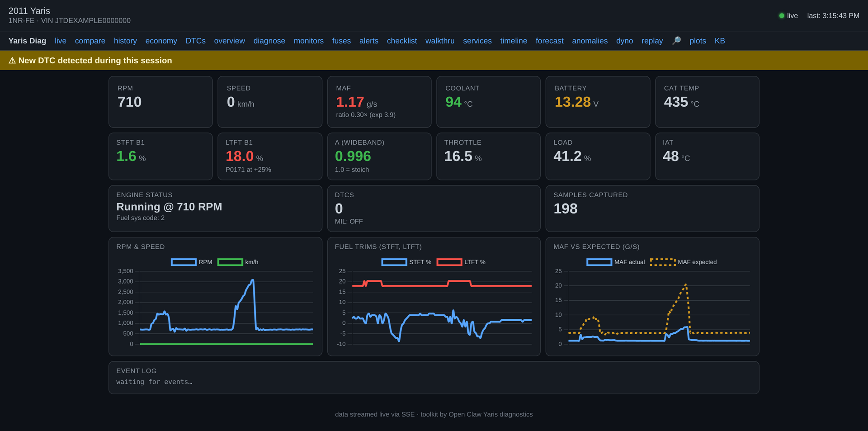This screenshot has height=431, width=868.
Task: Click the MAF 1.17 g/s card
Action: click(x=379, y=102)
